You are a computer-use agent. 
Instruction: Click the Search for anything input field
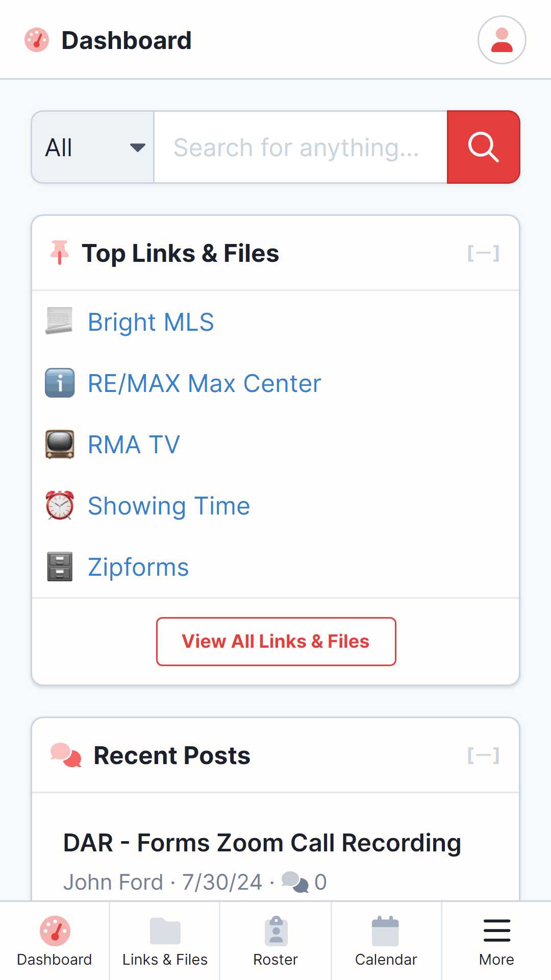(x=300, y=147)
